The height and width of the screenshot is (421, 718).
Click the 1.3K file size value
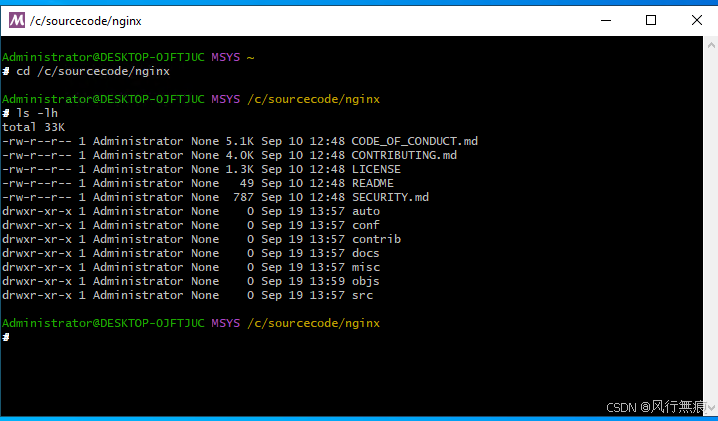(239, 169)
